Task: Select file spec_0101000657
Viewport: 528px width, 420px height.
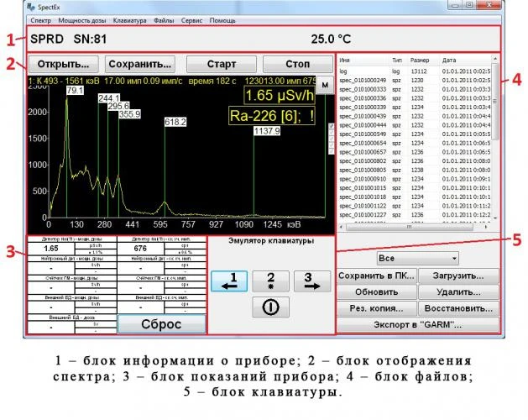Action: click(x=415, y=152)
